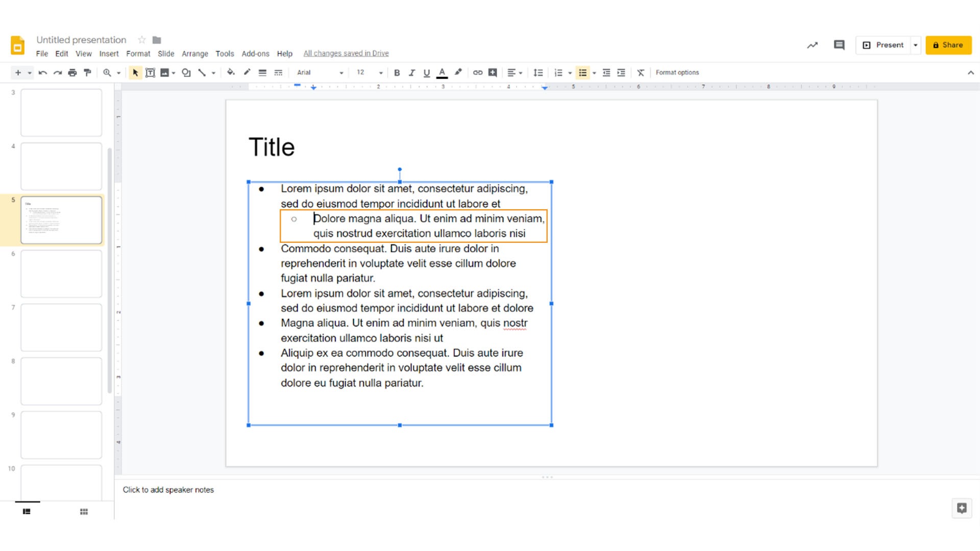980x551 pixels.
Task: Click the increase indent icon
Action: 620,72
